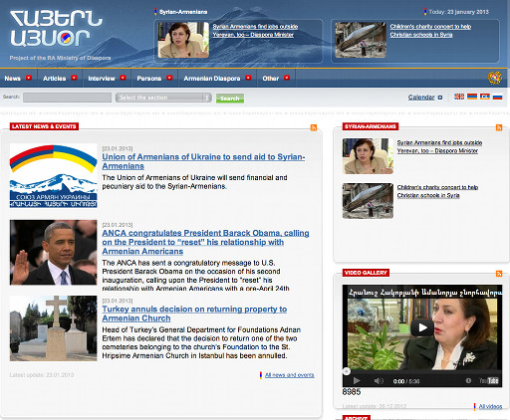This screenshot has height=420, width=510.
Task: Open the Persons menu item
Action: 149,79
